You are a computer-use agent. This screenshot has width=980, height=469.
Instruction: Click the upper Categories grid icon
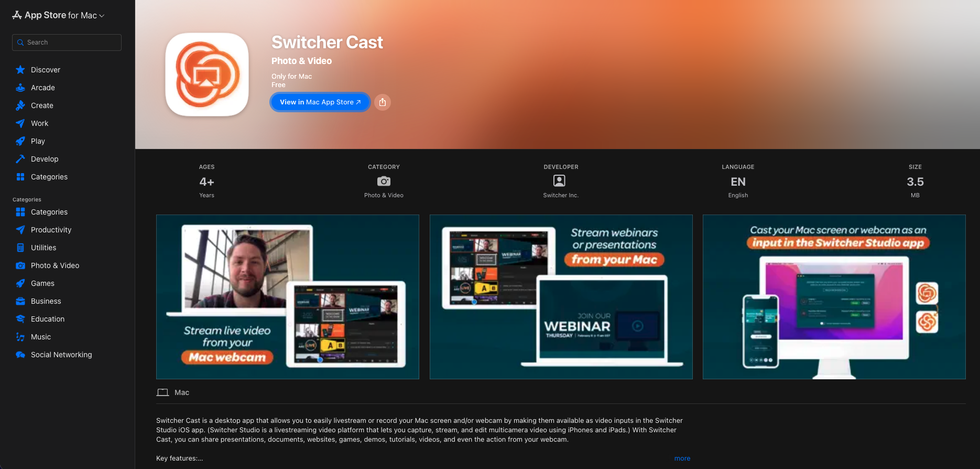[20, 177]
